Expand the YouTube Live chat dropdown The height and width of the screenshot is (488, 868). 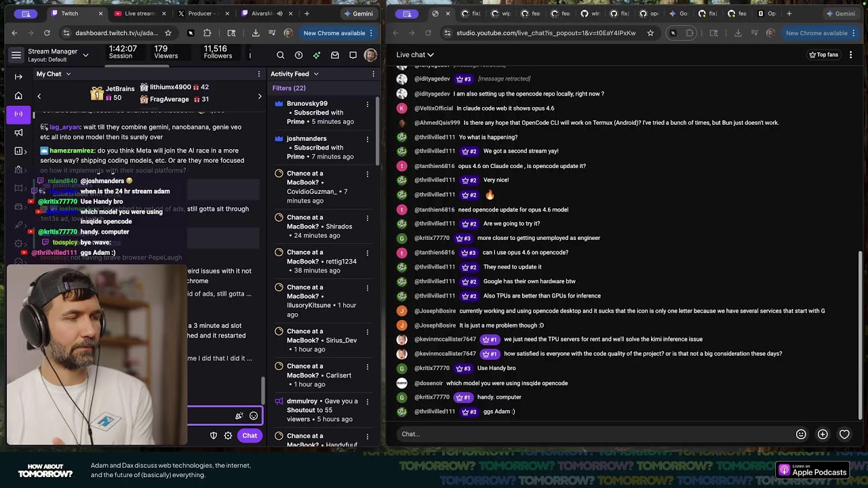[415, 55]
